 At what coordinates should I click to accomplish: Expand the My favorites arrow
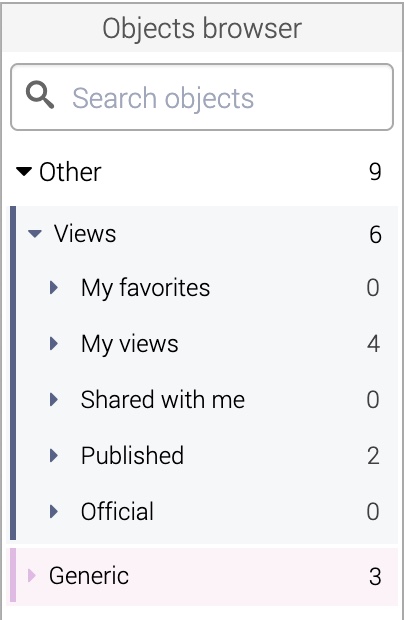point(54,287)
